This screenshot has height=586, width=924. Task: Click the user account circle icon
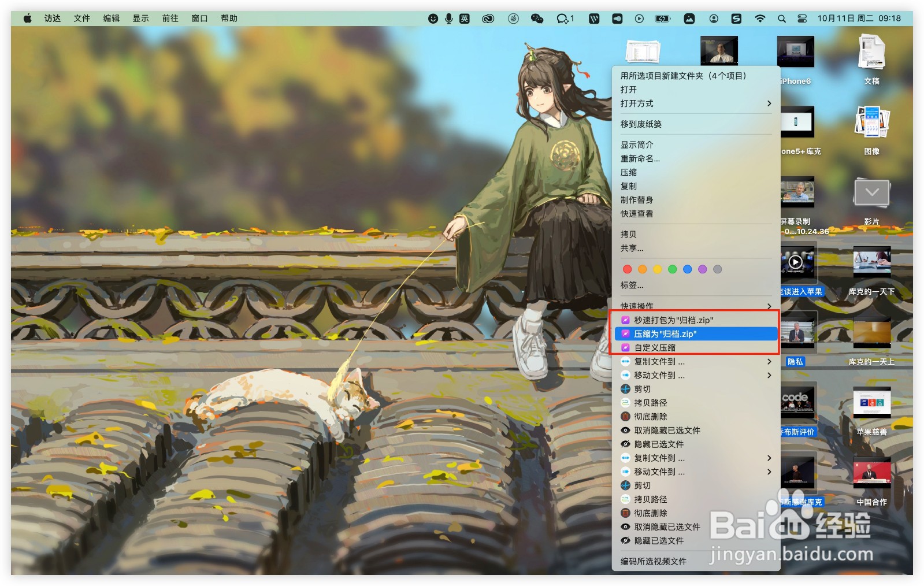[714, 18]
